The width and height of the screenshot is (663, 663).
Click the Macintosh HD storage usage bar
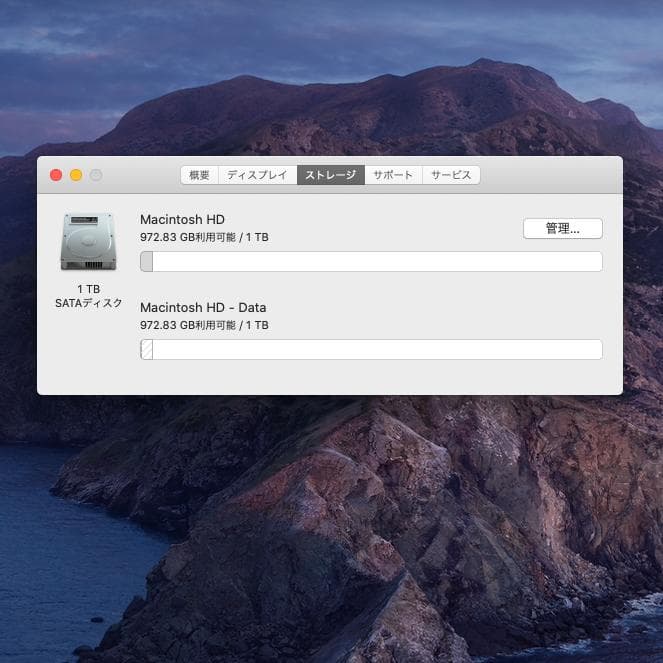click(x=371, y=261)
